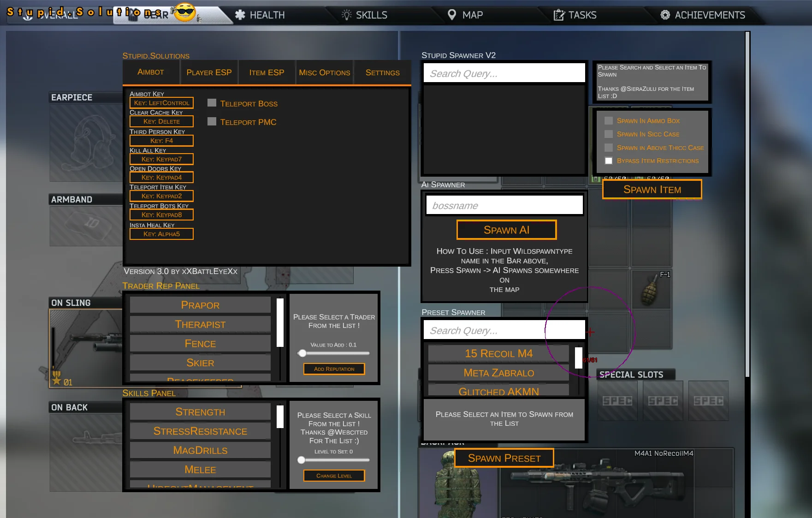
Task: Switch to the Player ESP tab
Action: click(x=209, y=72)
